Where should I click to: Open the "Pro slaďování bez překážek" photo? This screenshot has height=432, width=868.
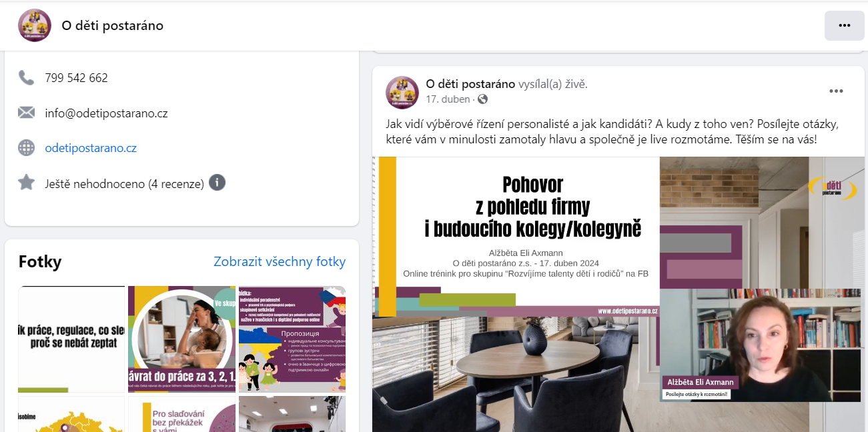coord(181,414)
